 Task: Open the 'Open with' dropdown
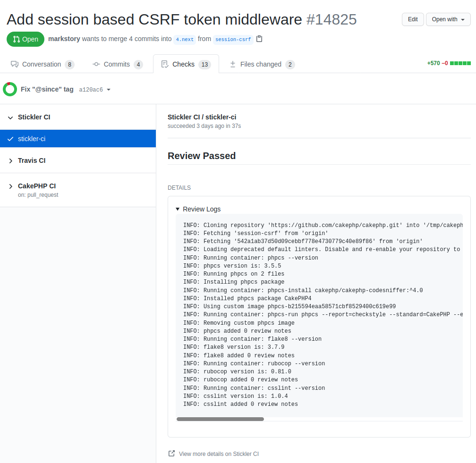click(x=448, y=19)
